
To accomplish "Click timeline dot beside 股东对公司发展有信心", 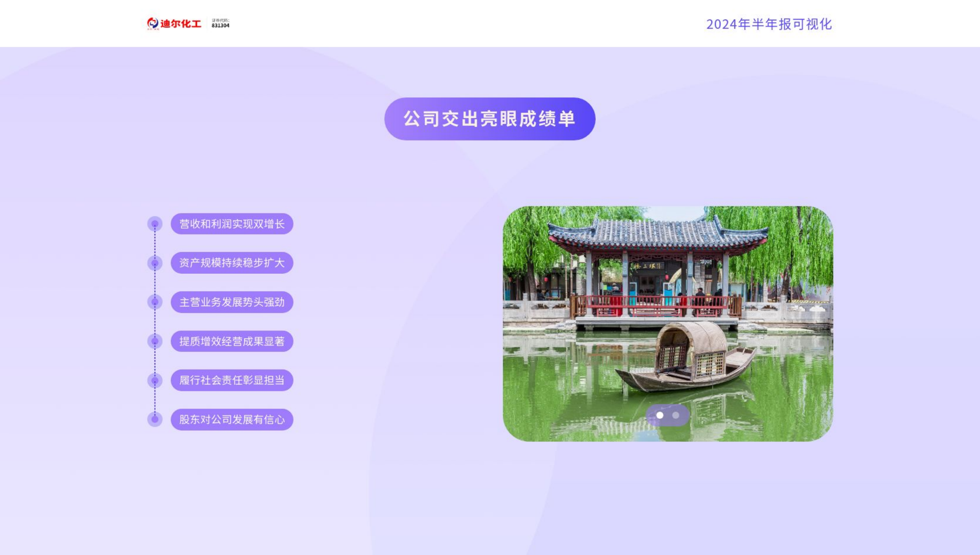I will 155,419.
